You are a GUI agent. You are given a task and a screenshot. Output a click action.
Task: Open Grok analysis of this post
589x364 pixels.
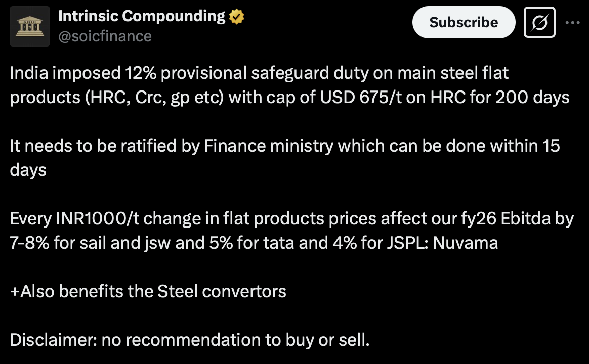point(539,22)
